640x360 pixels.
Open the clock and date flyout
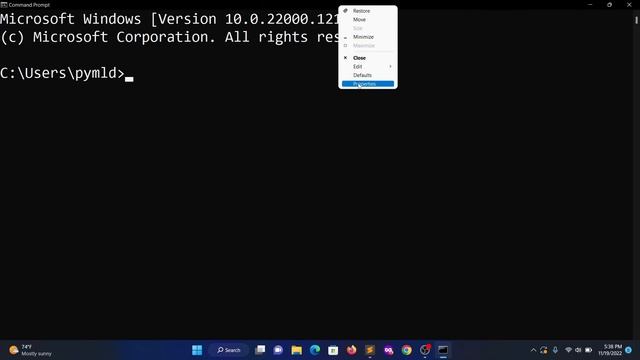coord(610,350)
